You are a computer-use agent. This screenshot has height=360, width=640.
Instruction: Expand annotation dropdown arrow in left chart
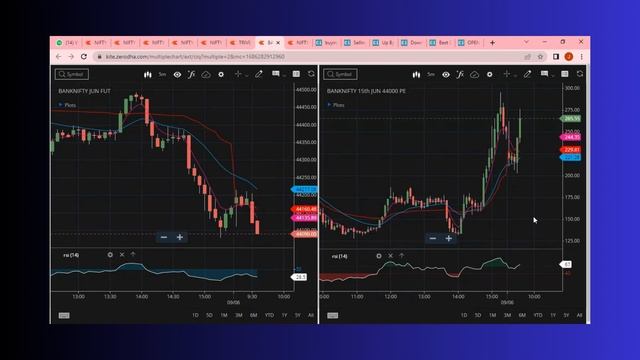click(284, 76)
